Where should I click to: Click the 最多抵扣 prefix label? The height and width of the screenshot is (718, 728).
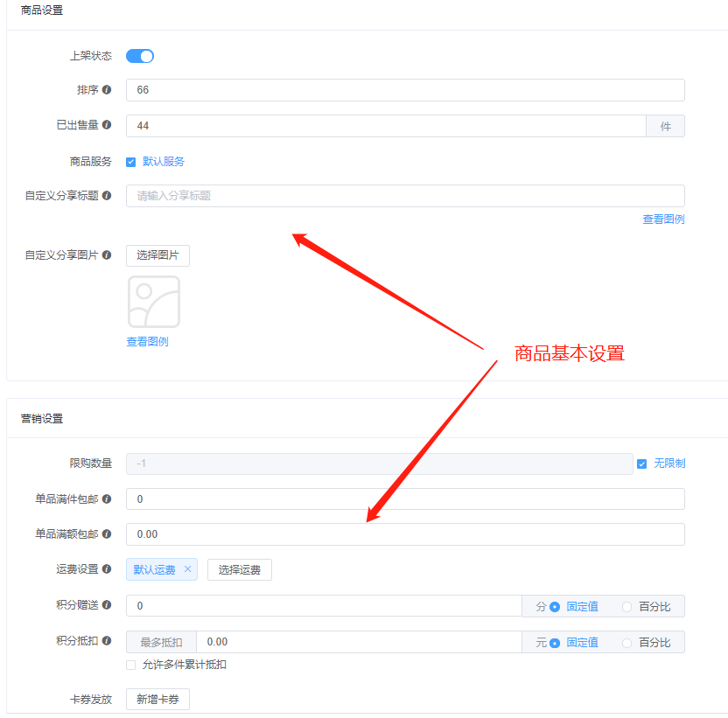[x=161, y=642]
